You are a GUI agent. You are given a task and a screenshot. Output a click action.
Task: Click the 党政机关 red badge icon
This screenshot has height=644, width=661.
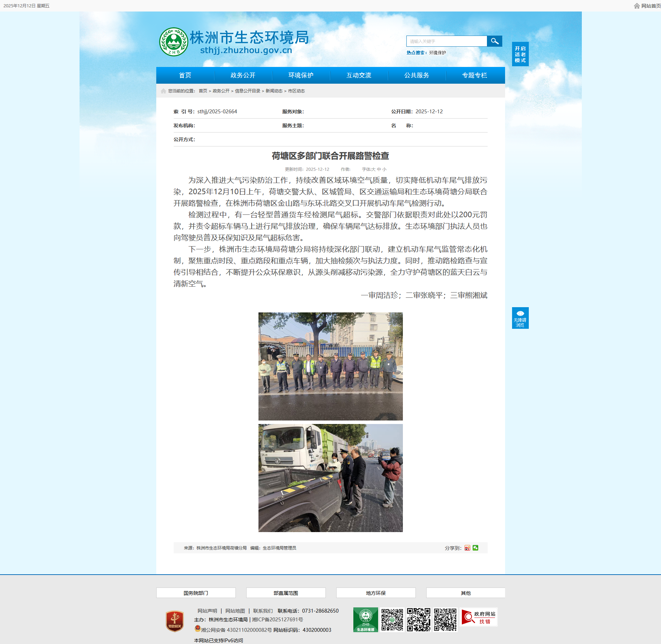pyautogui.click(x=175, y=621)
